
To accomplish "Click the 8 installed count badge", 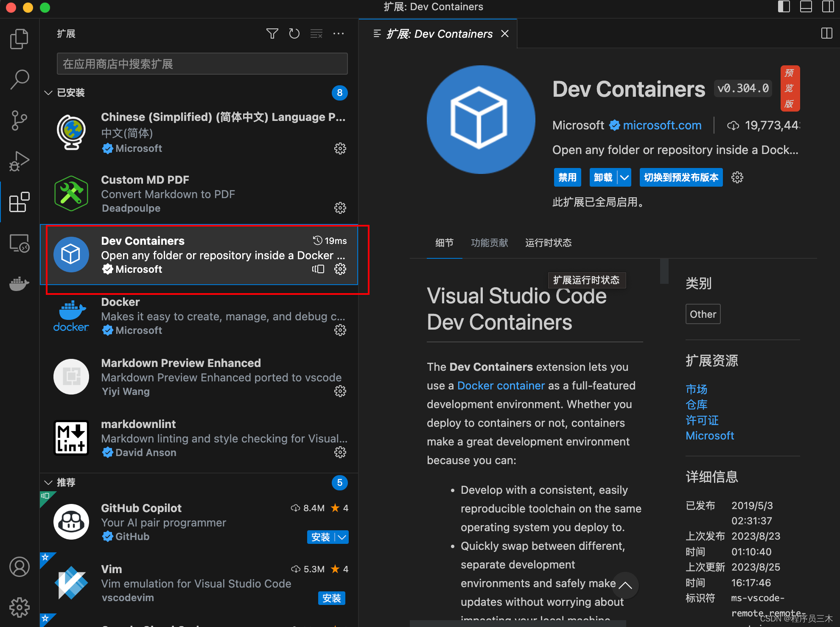I will tap(339, 92).
